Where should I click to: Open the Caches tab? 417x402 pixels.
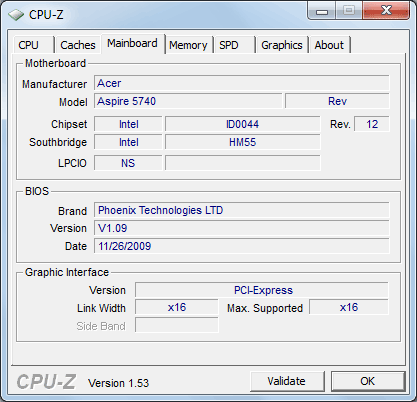click(x=78, y=45)
